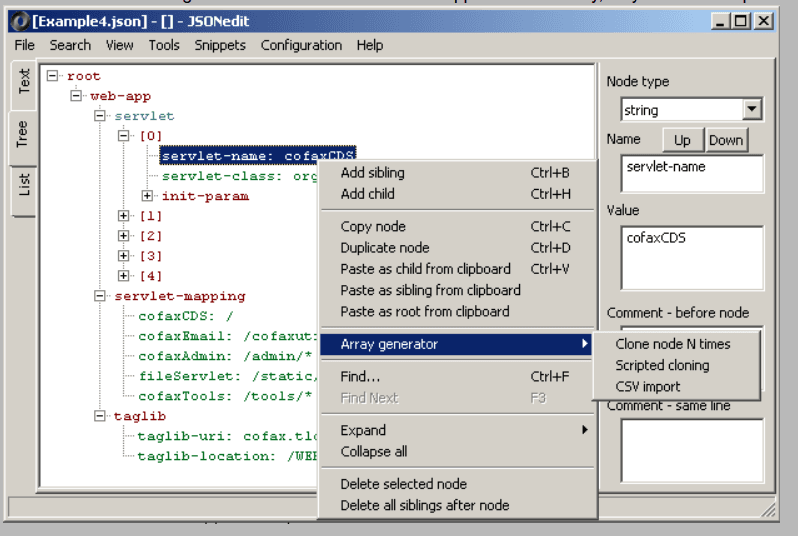Select the root tree node
Image resolution: width=798 pixels, height=536 pixels.
pyautogui.click(x=84, y=76)
